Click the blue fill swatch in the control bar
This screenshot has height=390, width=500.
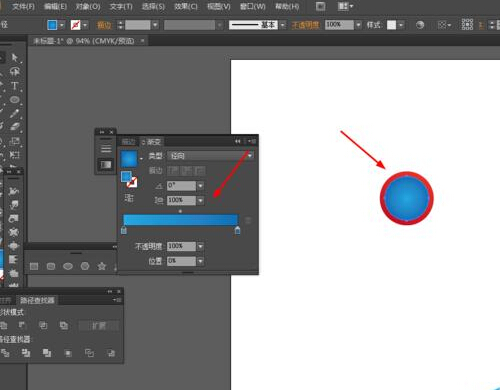[52, 25]
